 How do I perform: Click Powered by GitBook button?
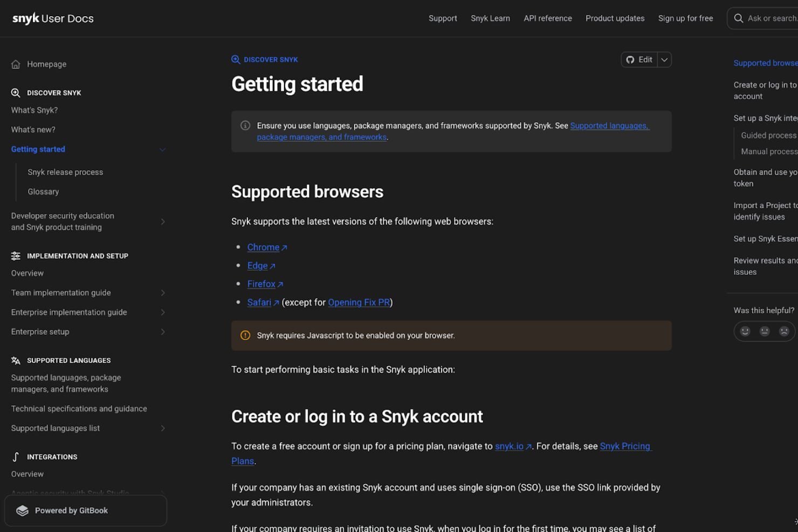(86, 510)
